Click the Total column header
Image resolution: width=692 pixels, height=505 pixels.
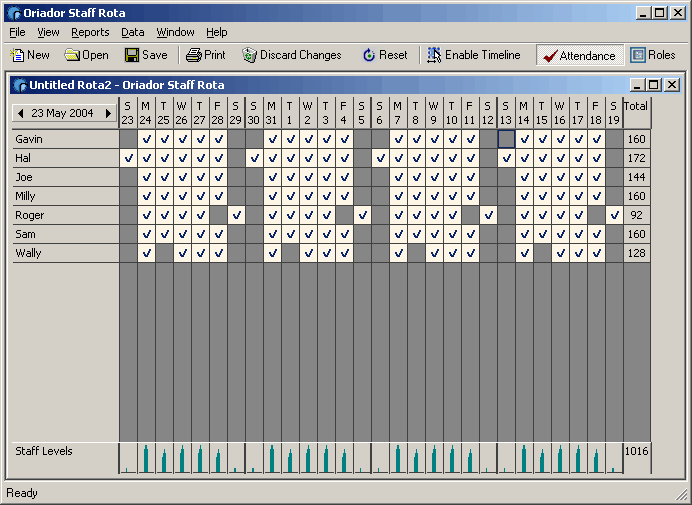point(636,113)
